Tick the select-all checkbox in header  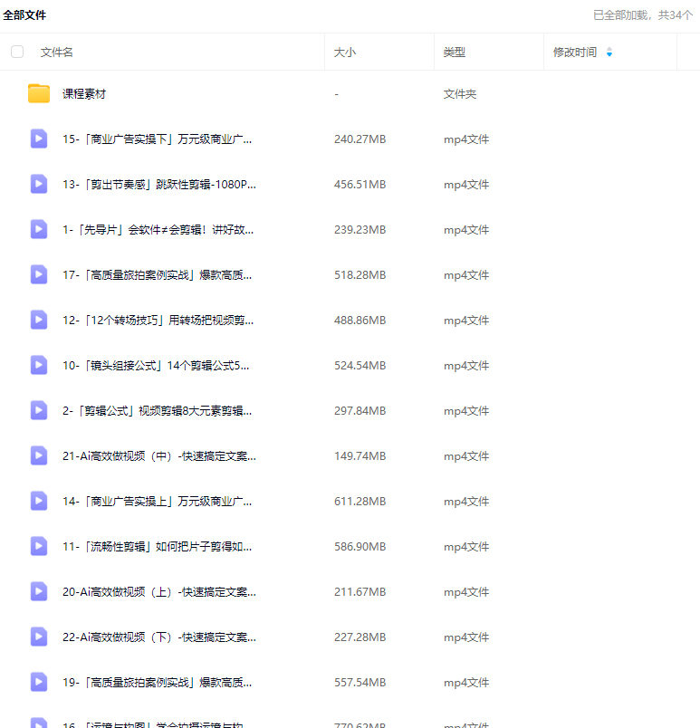point(17,52)
